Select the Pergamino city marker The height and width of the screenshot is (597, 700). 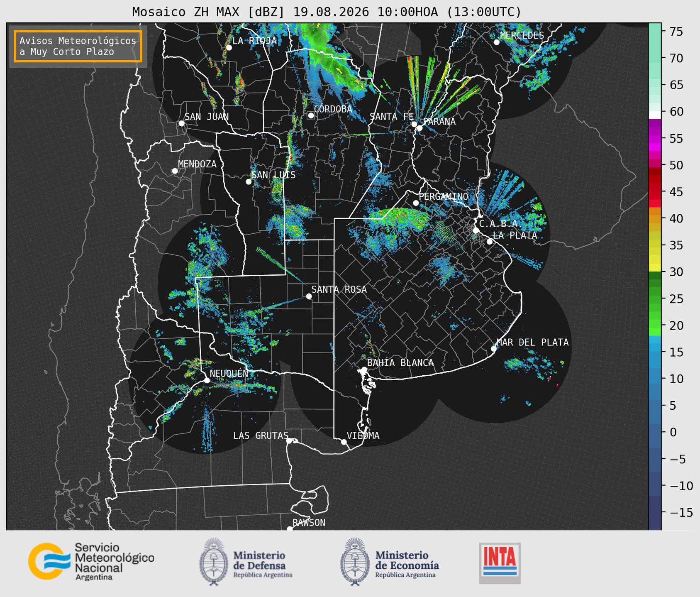point(416,203)
